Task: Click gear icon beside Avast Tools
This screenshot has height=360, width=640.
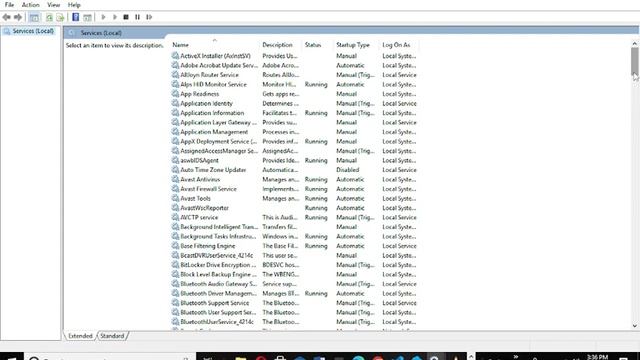Action: pos(175,198)
